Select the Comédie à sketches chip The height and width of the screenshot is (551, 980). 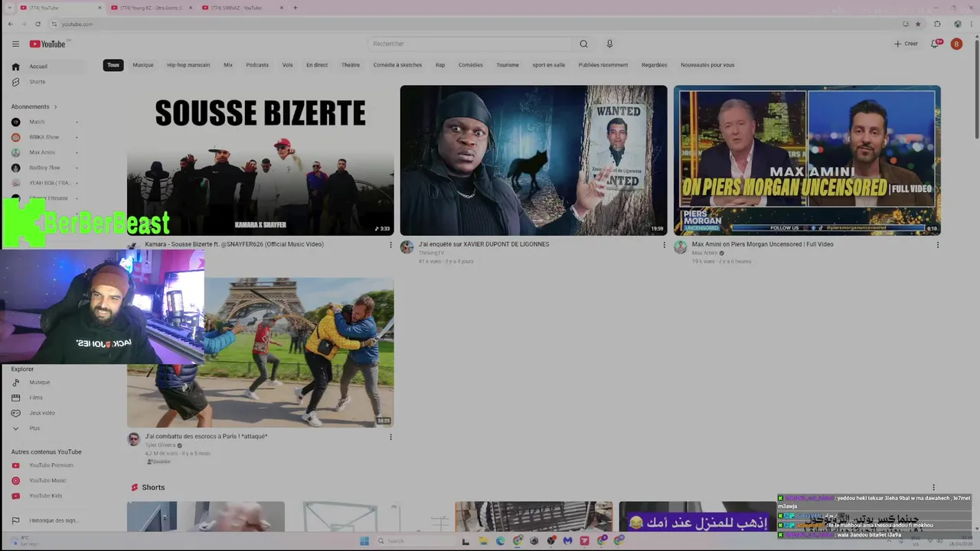click(397, 65)
